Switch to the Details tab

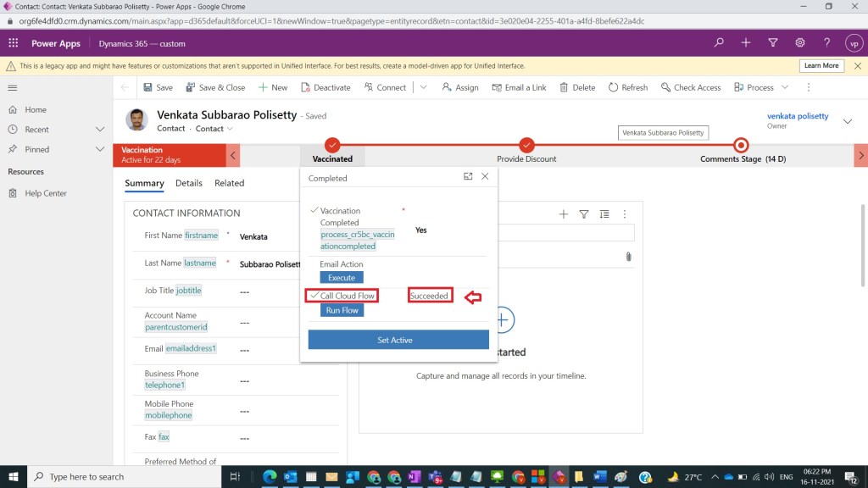189,183
